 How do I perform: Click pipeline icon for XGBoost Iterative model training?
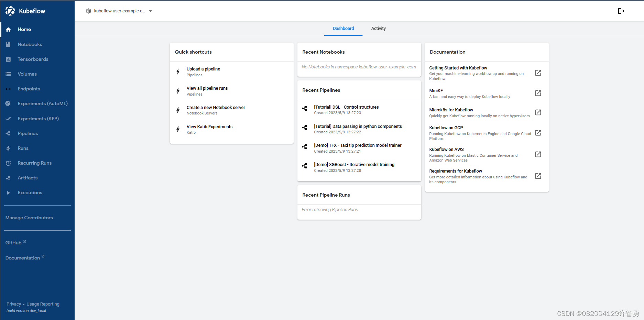304,166
